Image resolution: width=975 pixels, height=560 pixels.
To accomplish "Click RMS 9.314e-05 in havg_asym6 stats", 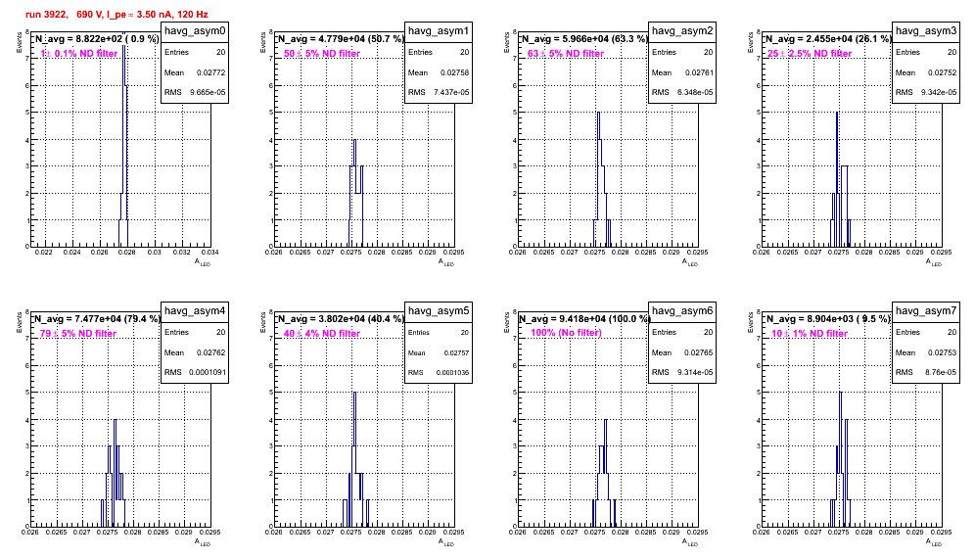I will 682,373.
